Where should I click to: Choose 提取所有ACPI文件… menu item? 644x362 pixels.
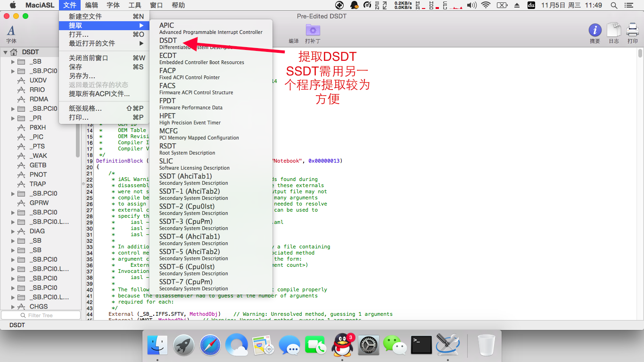coord(104,93)
